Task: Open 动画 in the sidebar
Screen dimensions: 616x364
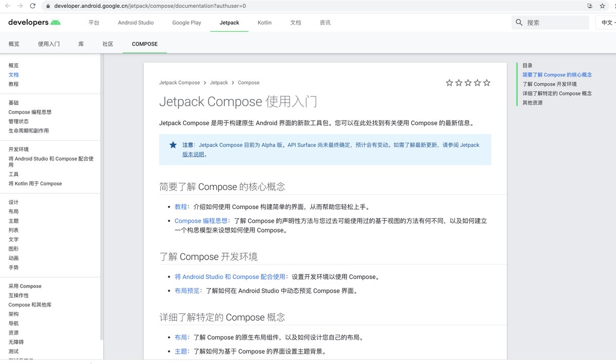Action: [13, 258]
